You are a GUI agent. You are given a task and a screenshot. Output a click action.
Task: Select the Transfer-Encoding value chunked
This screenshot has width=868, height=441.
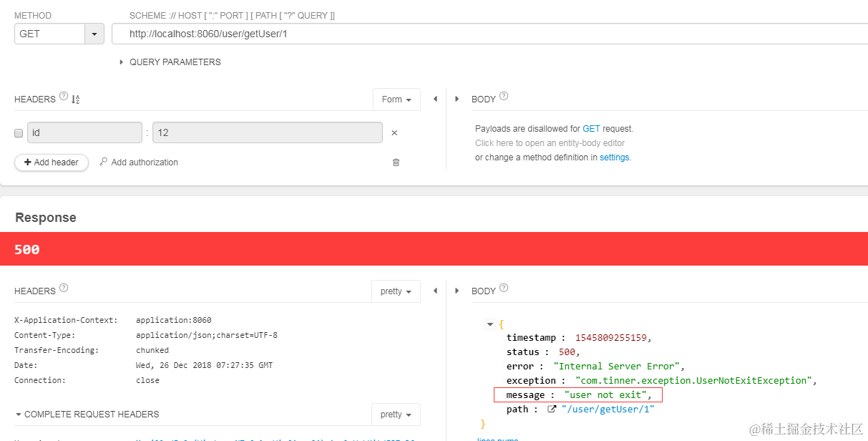(x=152, y=350)
